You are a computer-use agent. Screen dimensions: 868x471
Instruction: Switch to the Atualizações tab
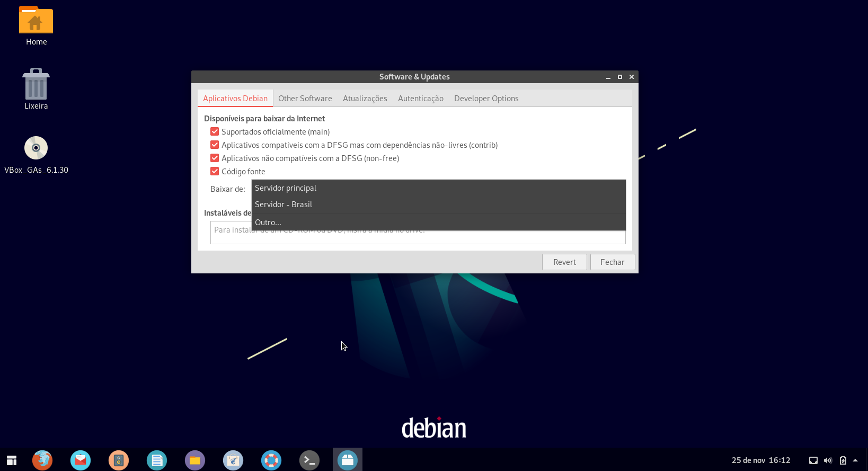tap(365, 99)
